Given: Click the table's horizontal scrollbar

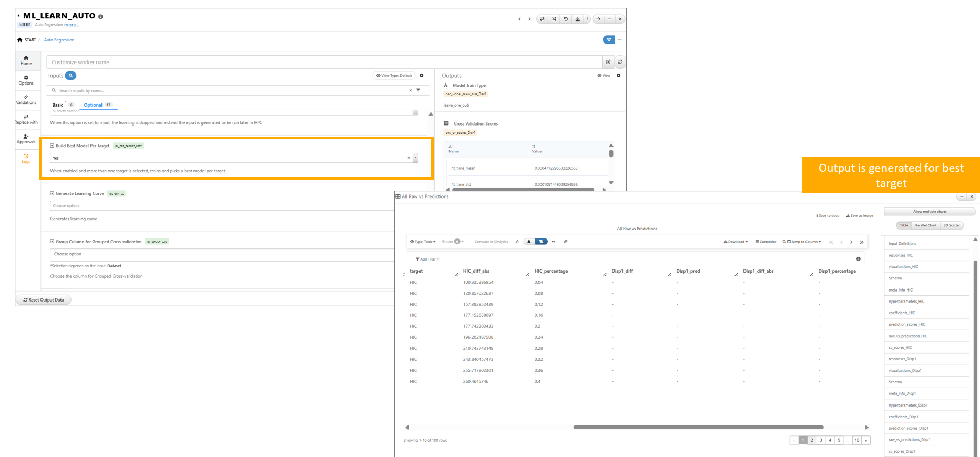Looking at the screenshot, I should [698, 427].
